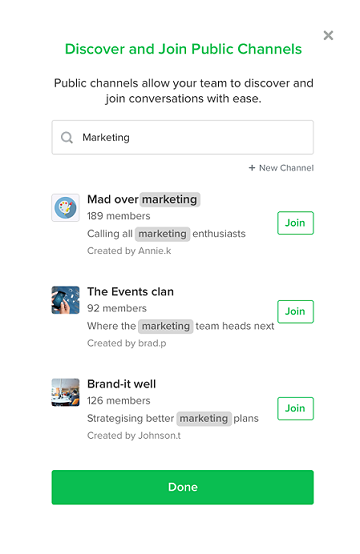Click the green Done button
This screenshot has height=554, width=360.
coord(183,487)
